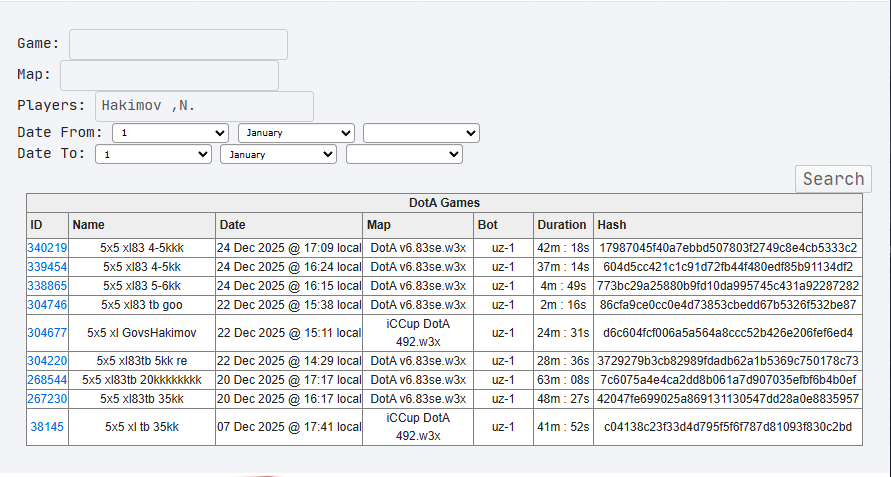Open game ID 304746 link
The image size is (891, 477).
tap(47, 305)
